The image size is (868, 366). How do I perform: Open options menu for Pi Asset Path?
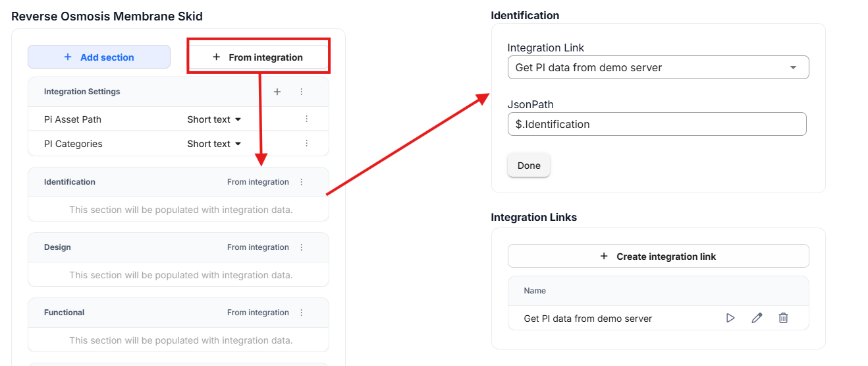click(x=306, y=119)
